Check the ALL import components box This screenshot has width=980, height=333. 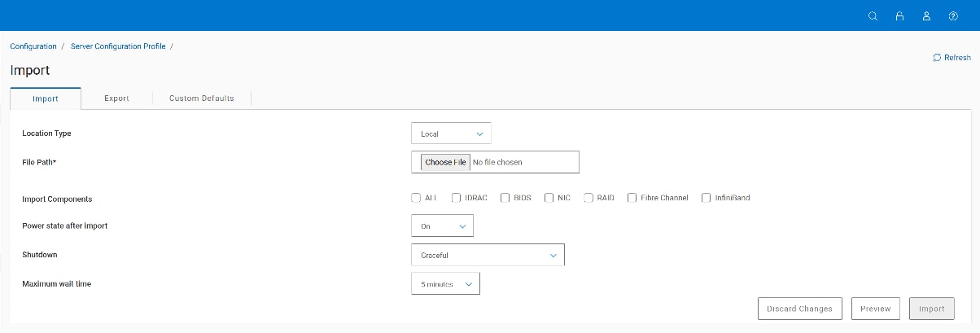click(x=416, y=198)
